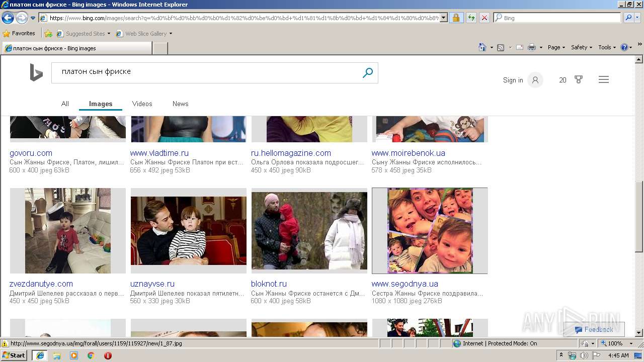644x362 pixels.
Task: Open the bloknot.ru source link
Action: tap(269, 284)
